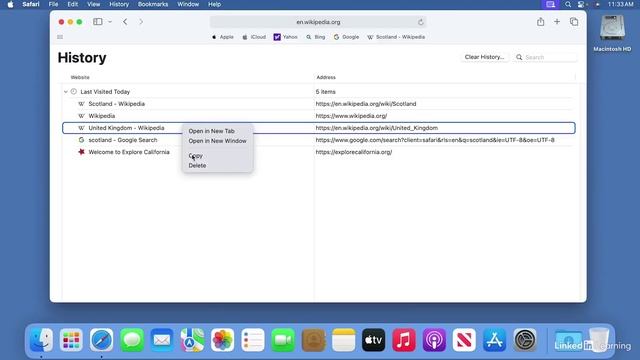The width and height of the screenshot is (640, 360).
Task: Open News from the Dock
Action: coord(464,340)
